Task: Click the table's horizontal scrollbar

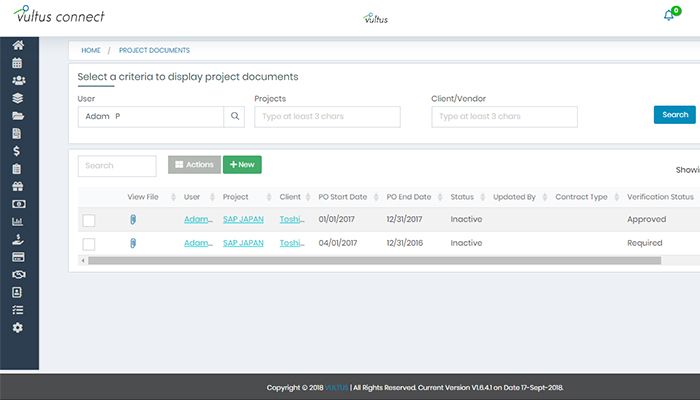Action: 374,260
